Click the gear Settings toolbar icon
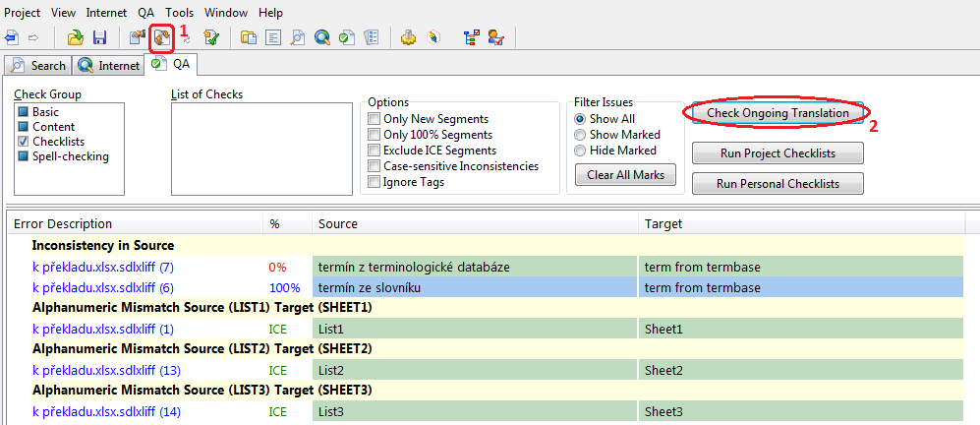Screen dimensions: 980x425 click(408, 38)
